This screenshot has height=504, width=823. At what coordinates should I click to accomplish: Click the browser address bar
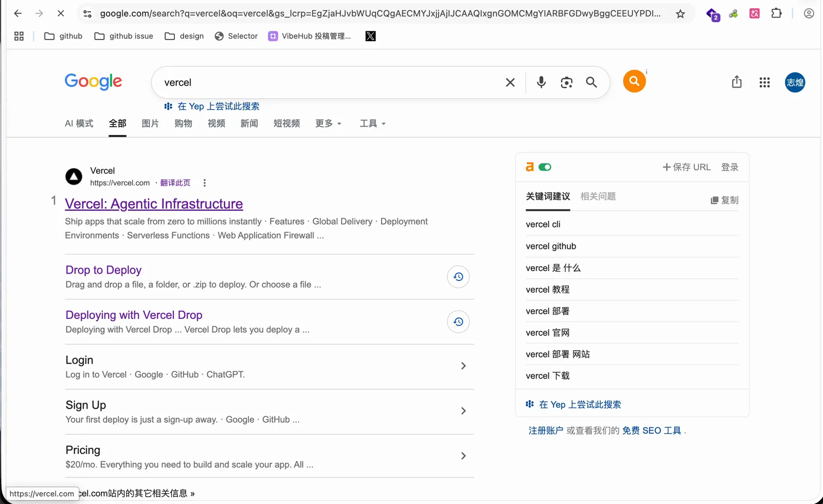380,14
